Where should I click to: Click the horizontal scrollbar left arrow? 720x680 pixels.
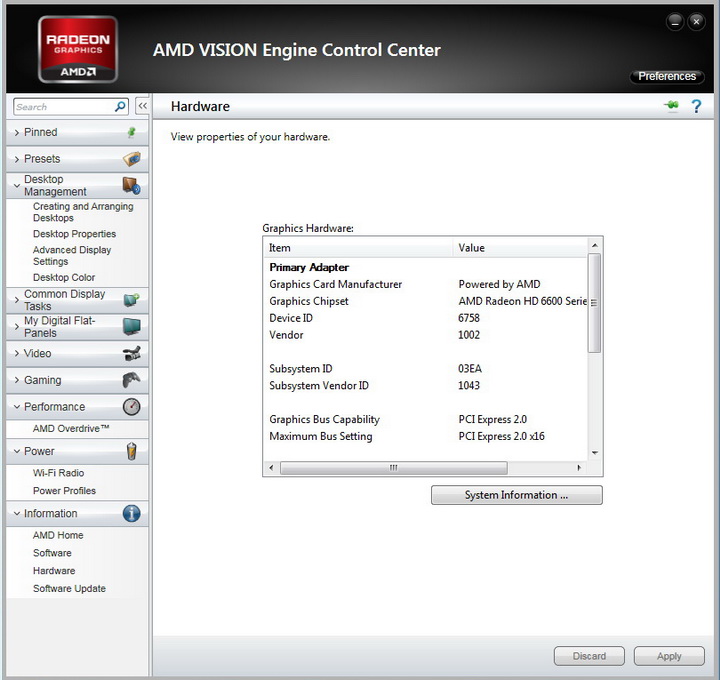271,468
